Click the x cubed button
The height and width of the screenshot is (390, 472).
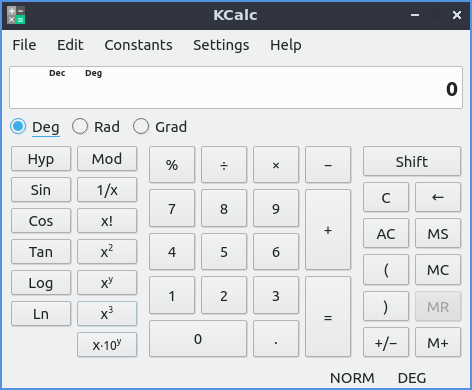coord(107,314)
